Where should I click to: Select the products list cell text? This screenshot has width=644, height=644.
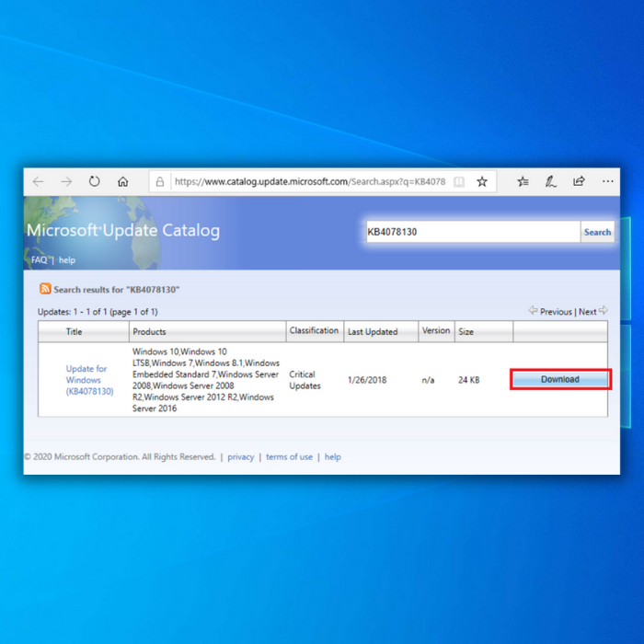coord(206,380)
